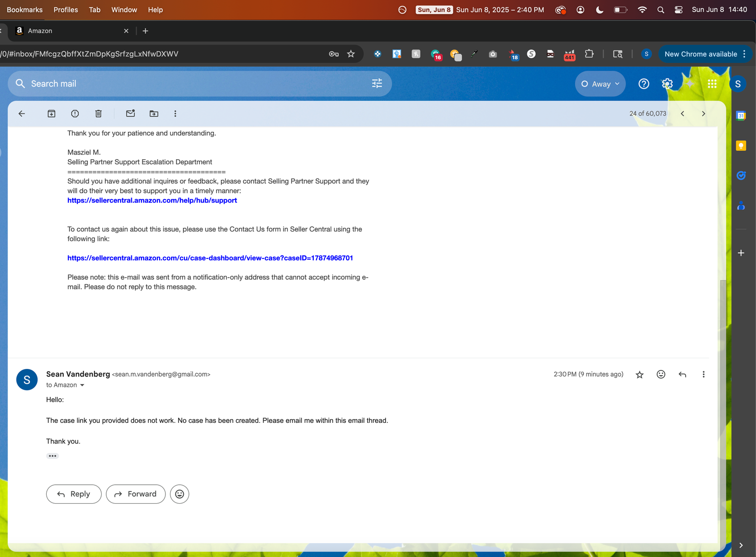The width and height of the screenshot is (756, 557).
Task: Open Google Keep side panel
Action: pyautogui.click(x=741, y=146)
